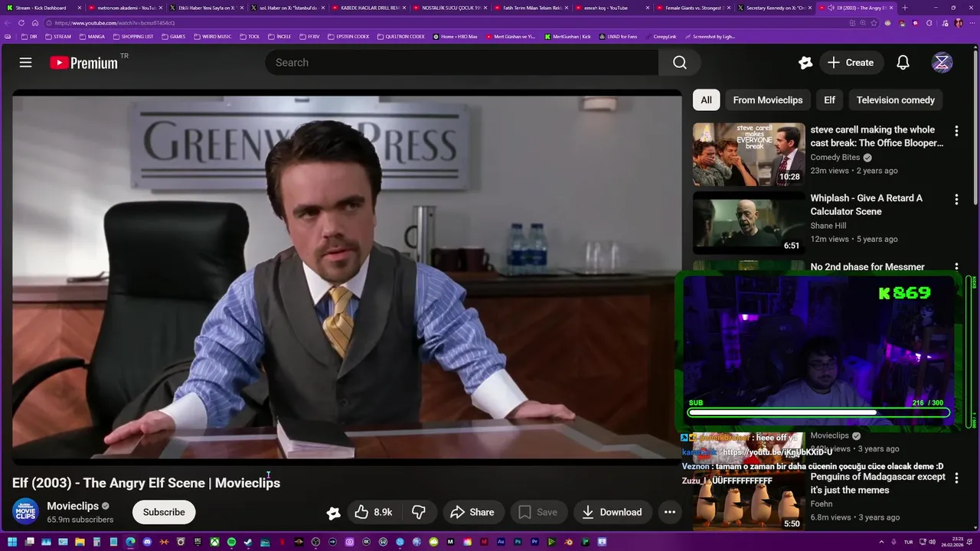Open Movieclips channel name link
Image resolution: width=980 pixels, height=551 pixels.
coord(73,506)
